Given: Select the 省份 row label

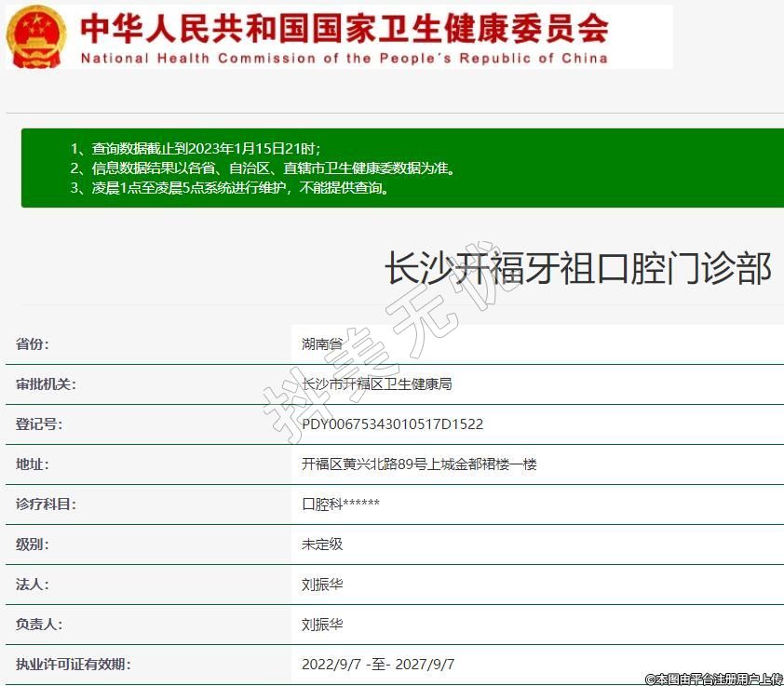Looking at the screenshot, I should [33, 344].
